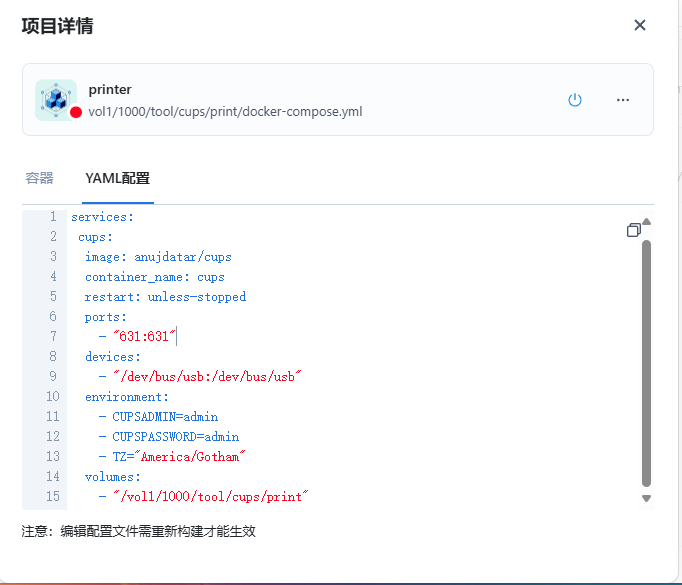Click the 'environment:' line
Viewport: 682px width, 585px height.
click(127, 397)
